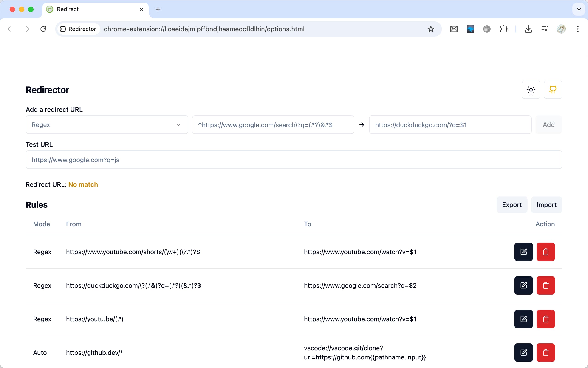Expand the tab search chevron dropdown
Screen dimensions: 588x368
(579, 9)
